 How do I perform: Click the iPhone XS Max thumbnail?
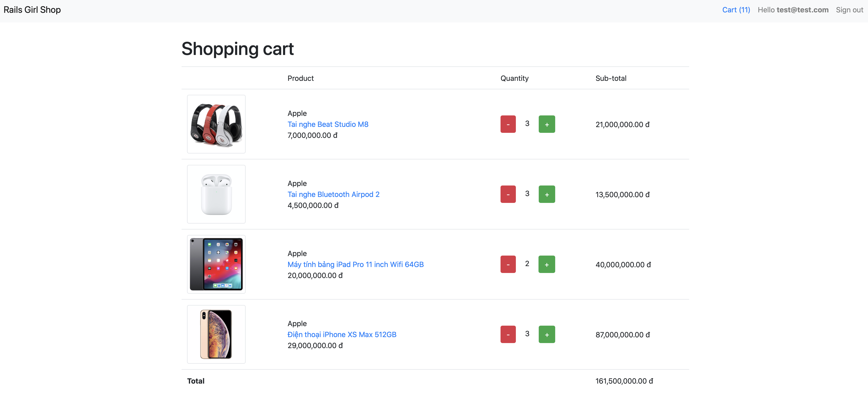(x=216, y=334)
